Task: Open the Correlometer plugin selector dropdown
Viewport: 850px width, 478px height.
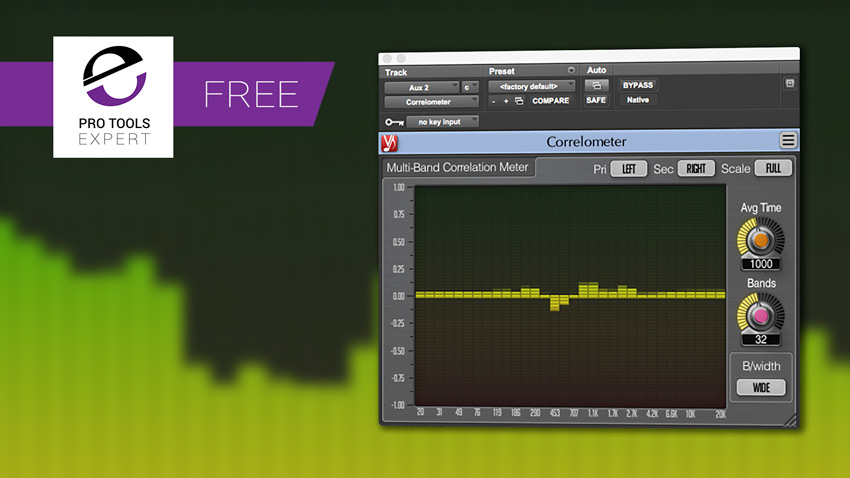Action: coord(432,102)
